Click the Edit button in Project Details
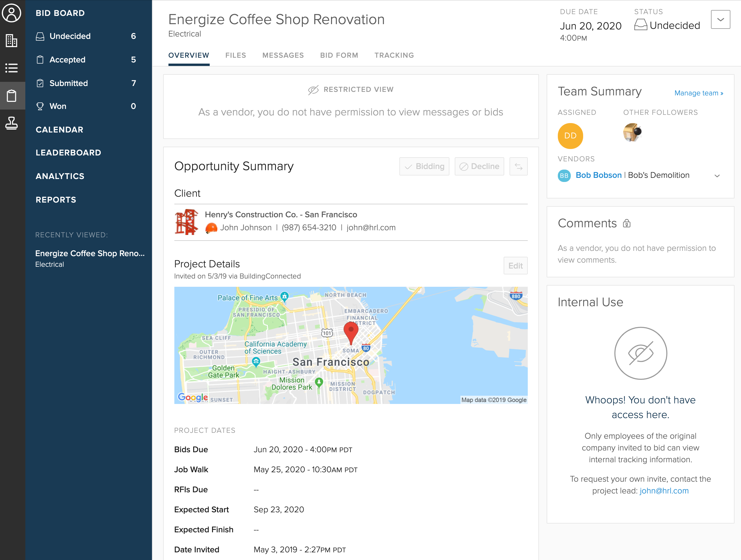 coord(515,266)
